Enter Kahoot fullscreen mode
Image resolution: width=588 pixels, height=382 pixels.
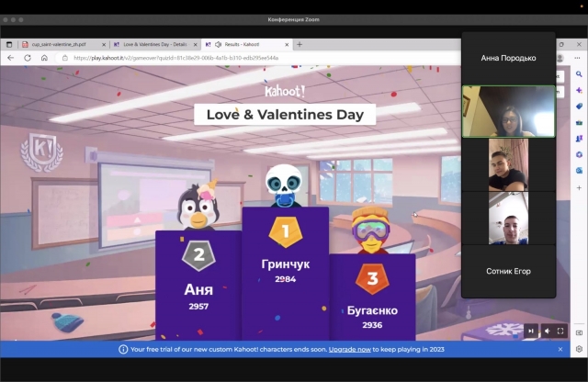tap(560, 331)
